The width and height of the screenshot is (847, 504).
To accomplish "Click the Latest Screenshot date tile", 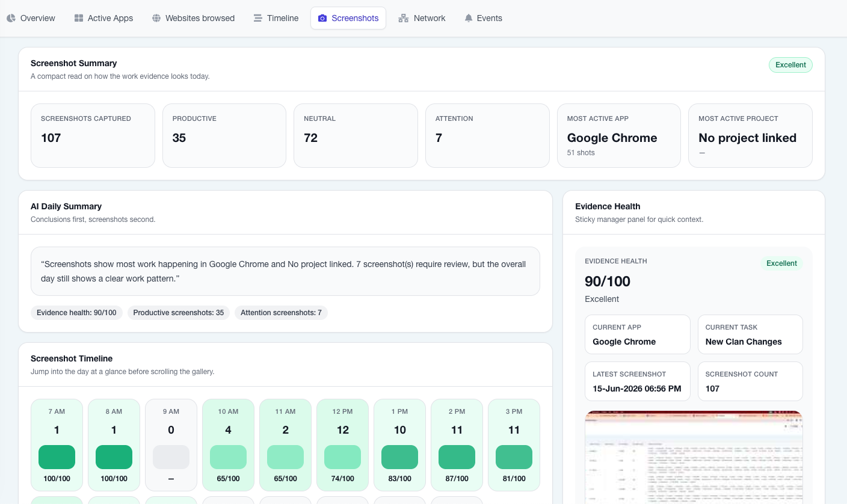I will pyautogui.click(x=638, y=381).
